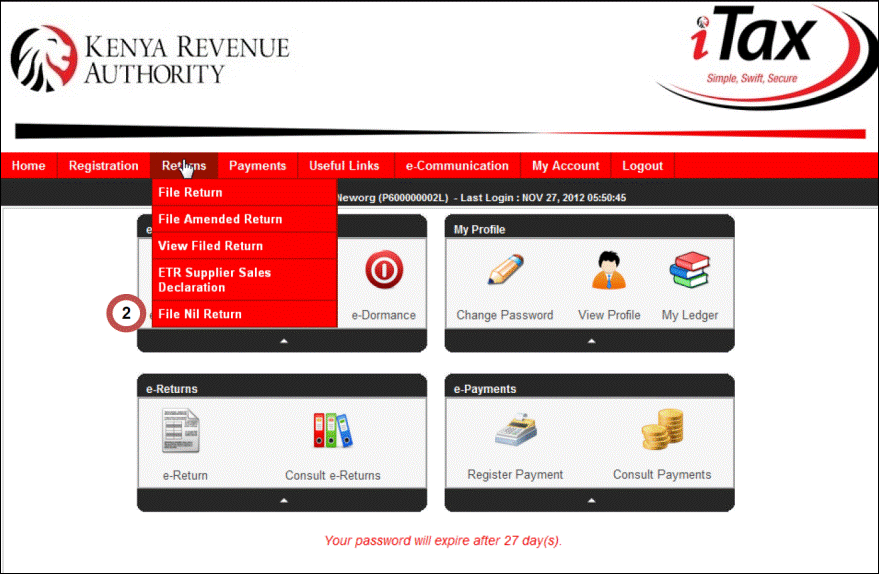Open the Payments menu
Screen dimensions: 879x574
pos(257,165)
